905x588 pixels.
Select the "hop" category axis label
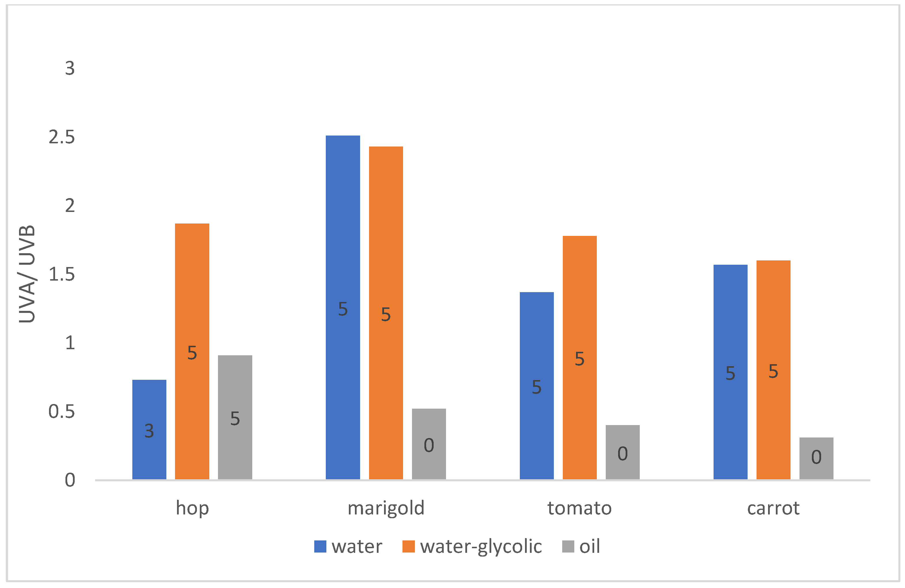point(192,508)
